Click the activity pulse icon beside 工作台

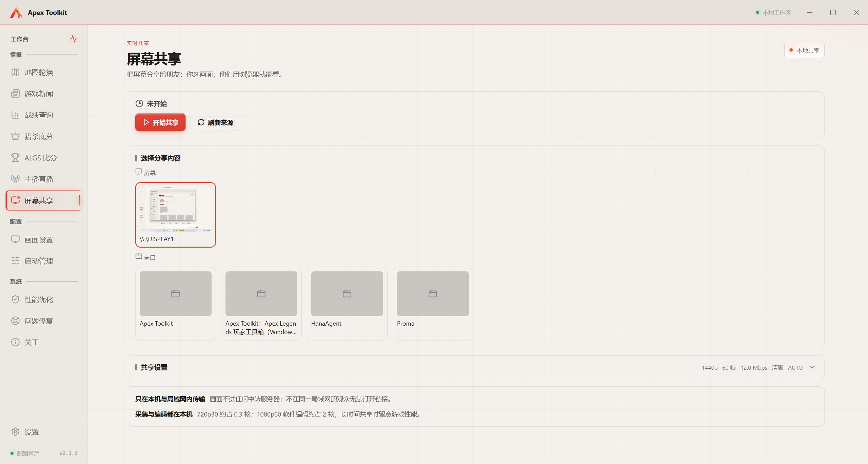74,39
